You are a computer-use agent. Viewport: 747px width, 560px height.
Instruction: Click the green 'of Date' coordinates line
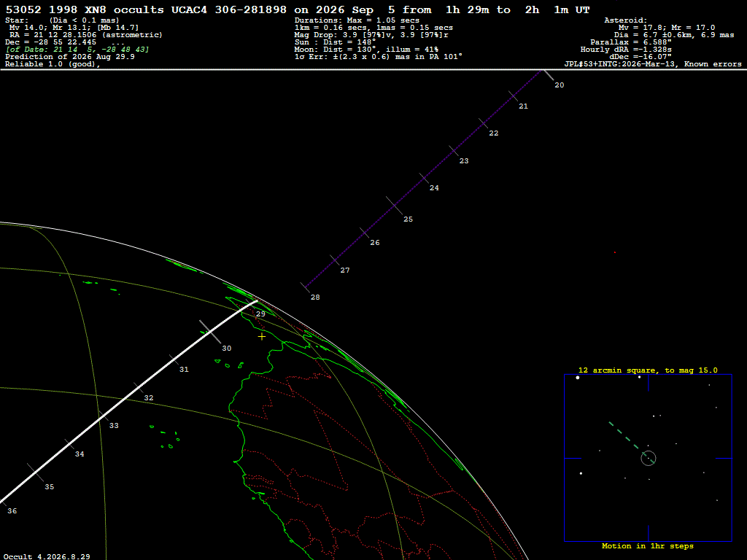pyautogui.click(x=77, y=50)
